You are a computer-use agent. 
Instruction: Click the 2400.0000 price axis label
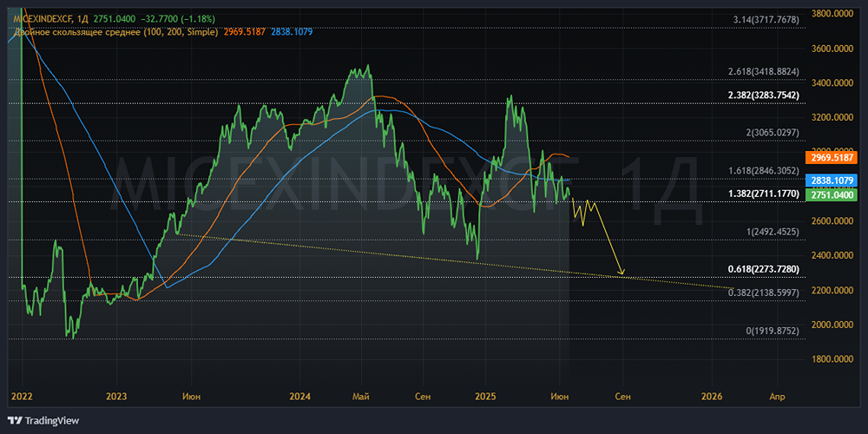832,256
